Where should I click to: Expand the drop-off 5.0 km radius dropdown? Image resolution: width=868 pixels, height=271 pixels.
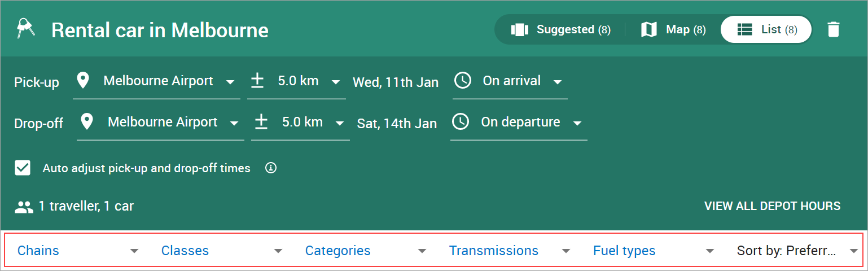click(300, 123)
